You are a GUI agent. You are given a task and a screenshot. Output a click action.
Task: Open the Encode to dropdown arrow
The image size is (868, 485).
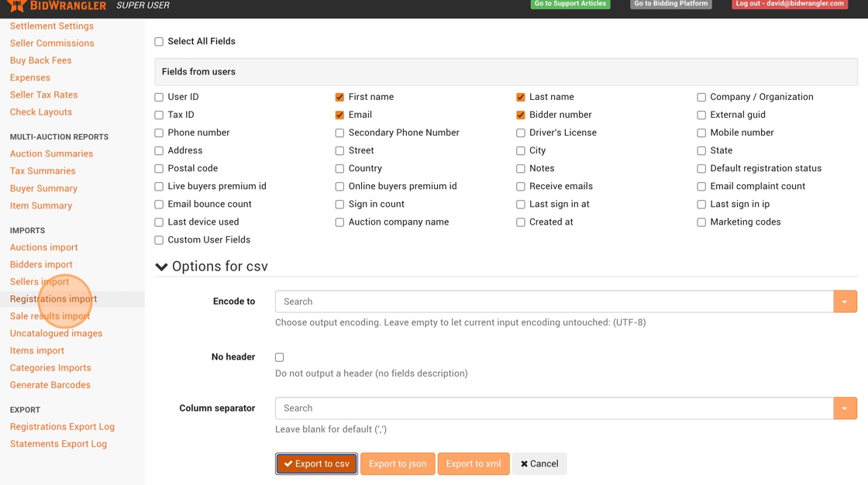tap(845, 301)
